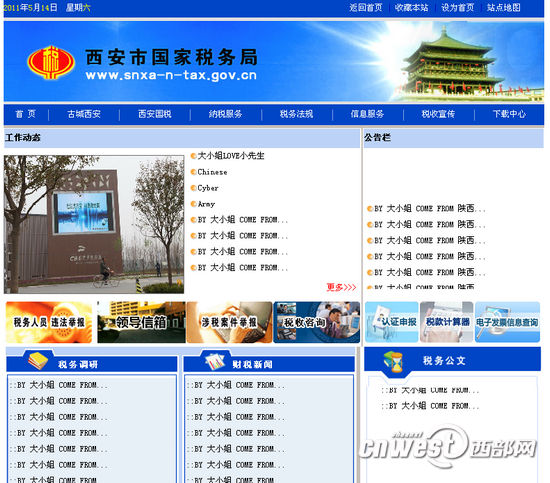The image size is (550, 483).
Task: Open 大小姐LOVE小先生 news headline
Action: click(231, 156)
